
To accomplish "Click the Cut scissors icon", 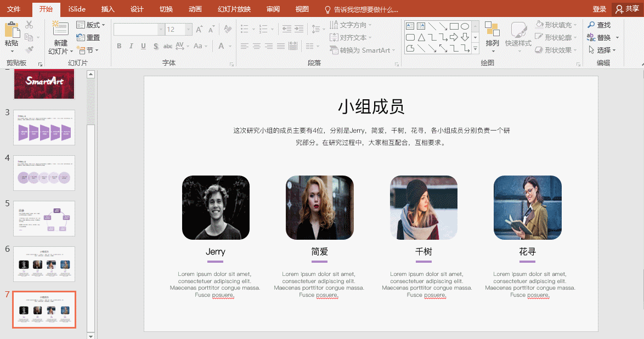I will click(x=29, y=25).
